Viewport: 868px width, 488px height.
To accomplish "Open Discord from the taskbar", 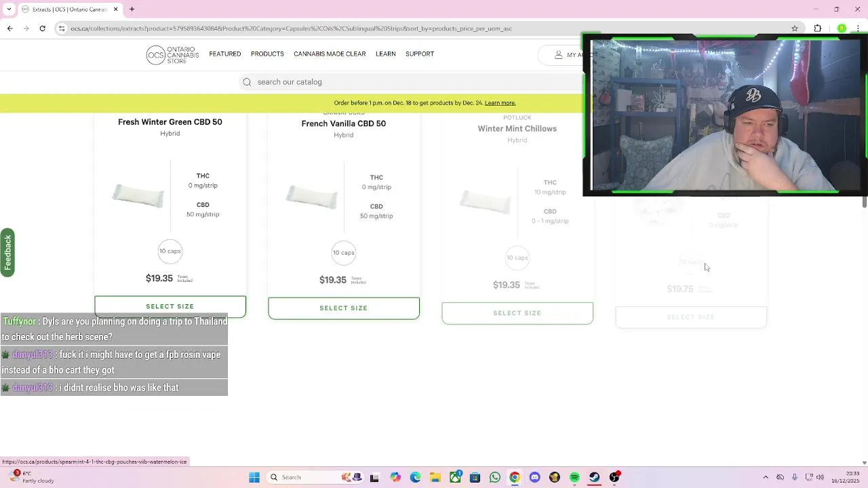I will [x=534, y=477].
